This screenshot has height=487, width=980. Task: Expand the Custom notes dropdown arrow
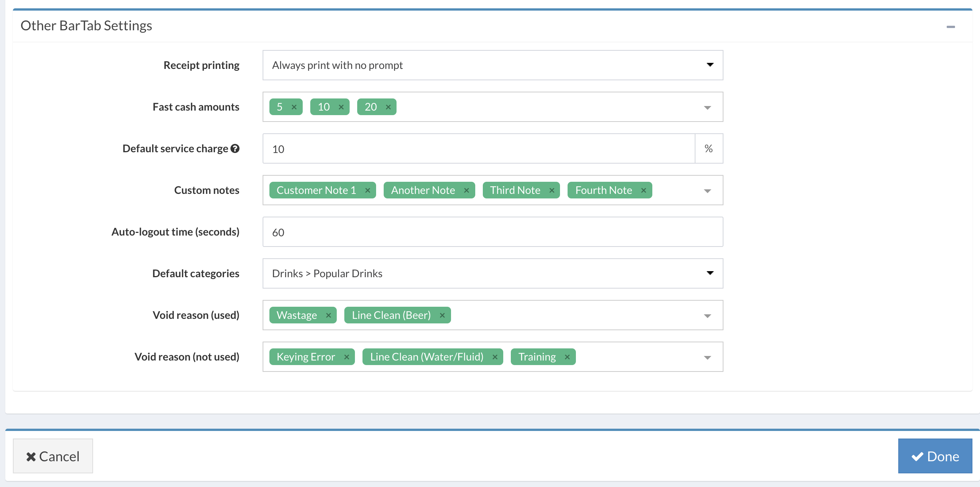pyautogui.click(x=707, y=191)
